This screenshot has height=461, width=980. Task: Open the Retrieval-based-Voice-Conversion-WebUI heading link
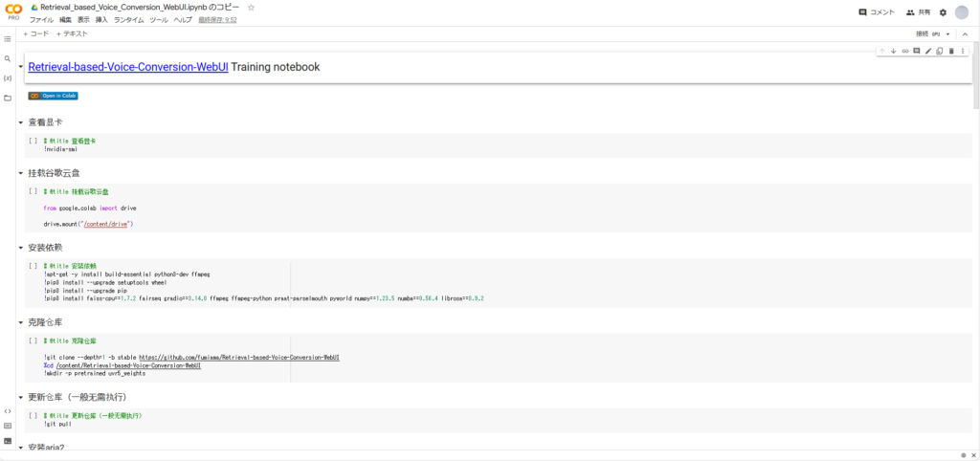tap(128, 67)
